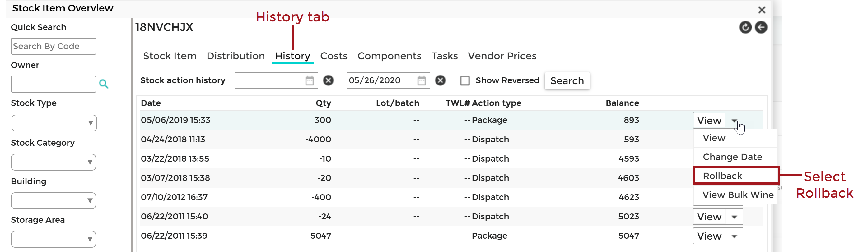868x252 pixels.
Task: Select Rollback from the dropdown menu
Action: coord(736,176)
